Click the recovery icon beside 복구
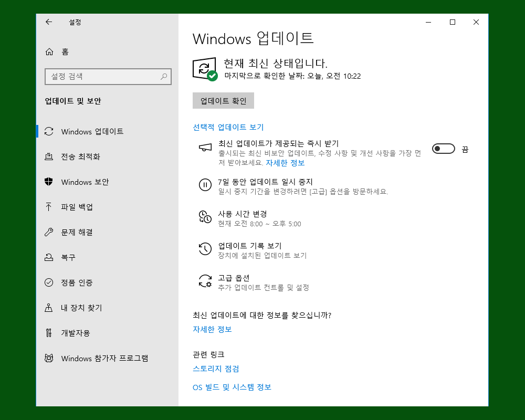Viewport: 525px width, 420px height. coord(49,257)
